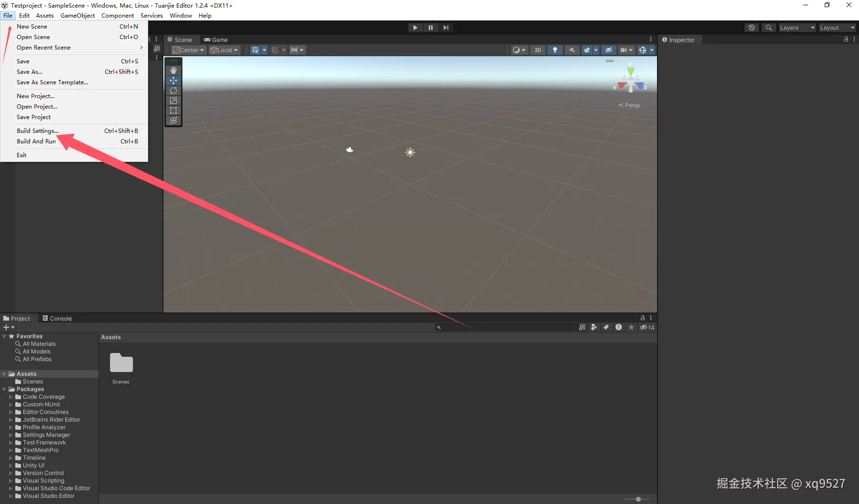Viewport: 859px width, 504px height.
Task: Switch to the Console tab
Action: point(57,318)
